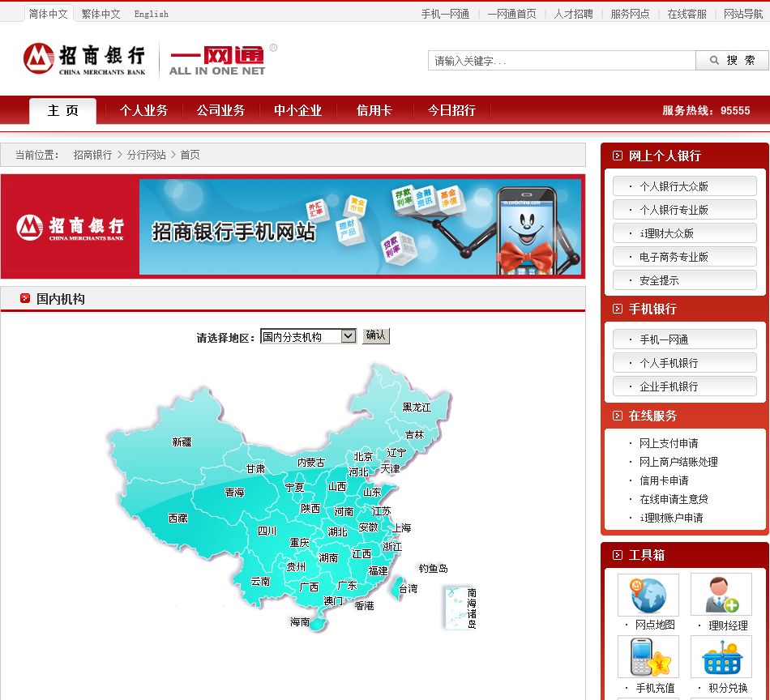Screen dimensions: 770x700
Task: Open the 手机一网通 top link
Action: (x=446, y=15)
